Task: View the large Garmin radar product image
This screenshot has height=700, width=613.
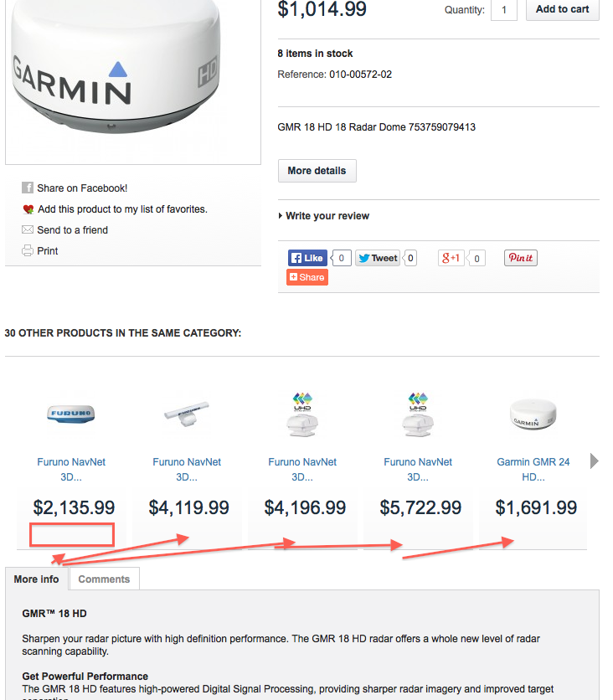Action: pyautogui.click(x=133, y=80)
